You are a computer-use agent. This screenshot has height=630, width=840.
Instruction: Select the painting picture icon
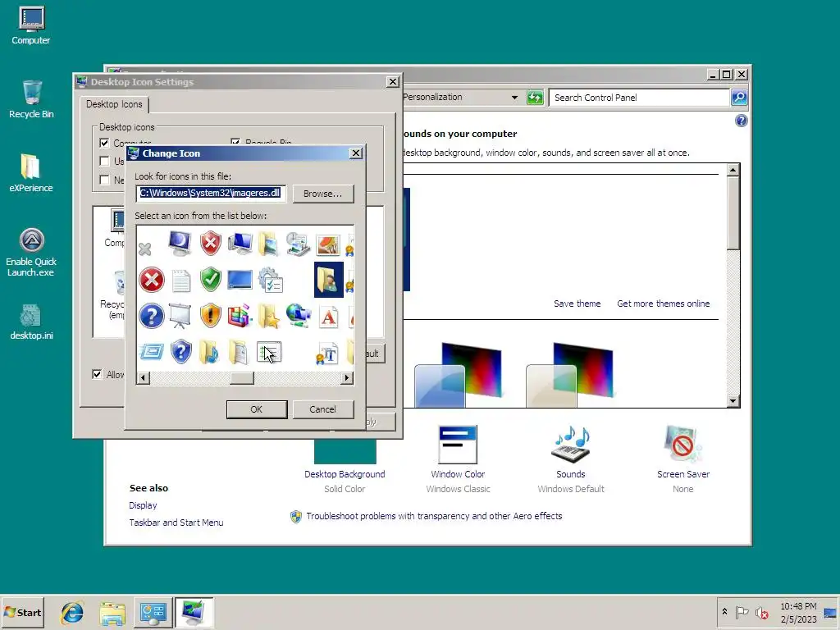[328, 244]
